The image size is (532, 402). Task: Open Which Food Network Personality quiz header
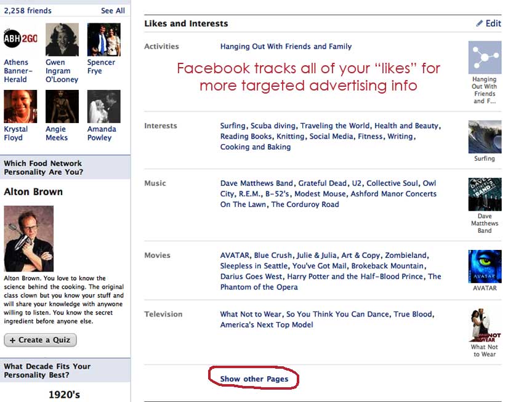click(44, 167)
